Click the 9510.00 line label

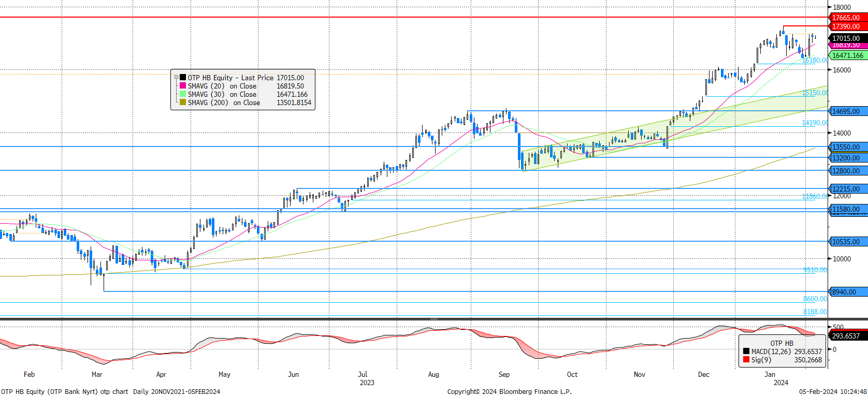[815, 270]
